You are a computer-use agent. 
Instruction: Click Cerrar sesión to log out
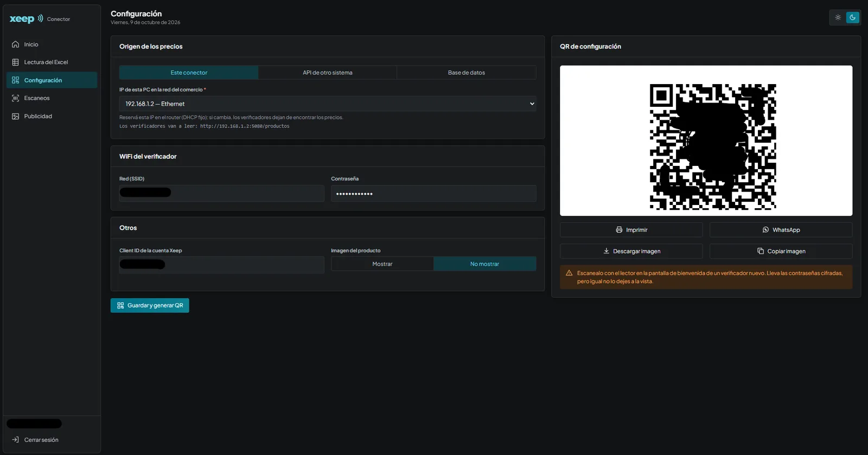click(x=52, y=440)
